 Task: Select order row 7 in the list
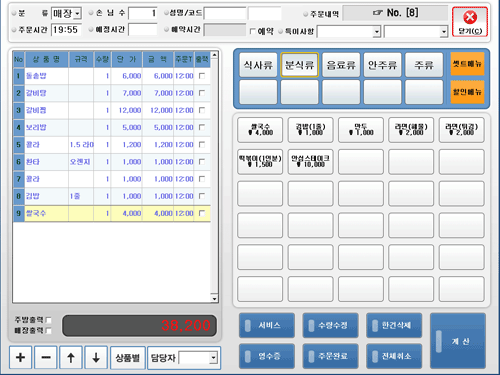pos(112,179)
